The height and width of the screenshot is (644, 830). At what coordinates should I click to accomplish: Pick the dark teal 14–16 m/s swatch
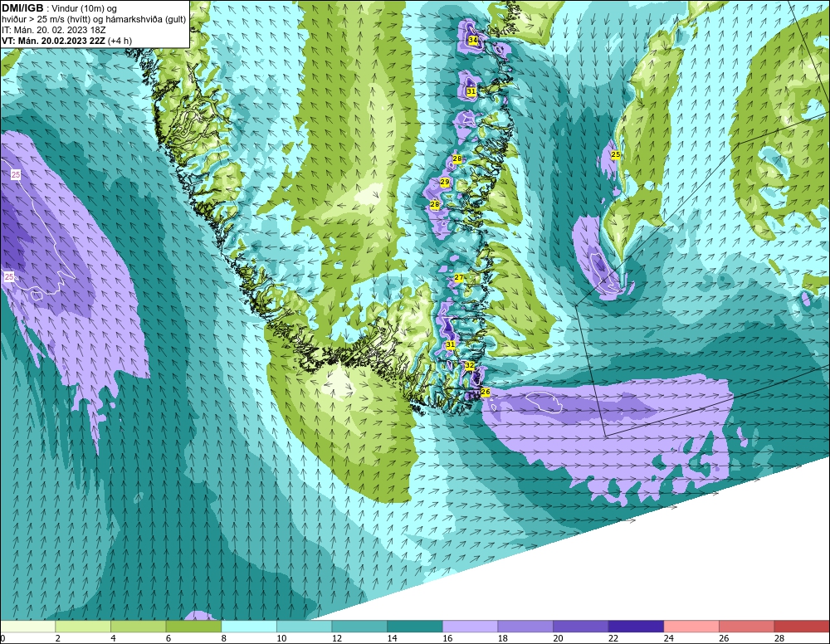click(x=415, y=627)
